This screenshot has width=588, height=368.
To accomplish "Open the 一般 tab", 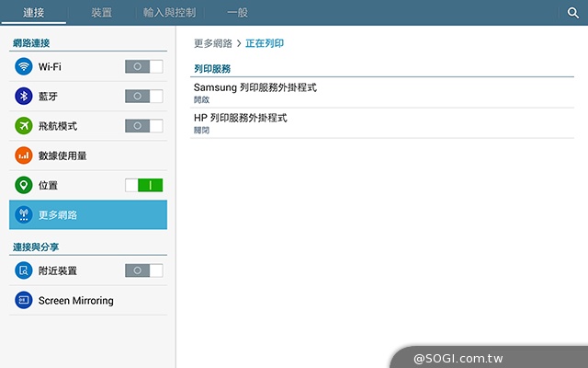I will click(x=237, y=12).
